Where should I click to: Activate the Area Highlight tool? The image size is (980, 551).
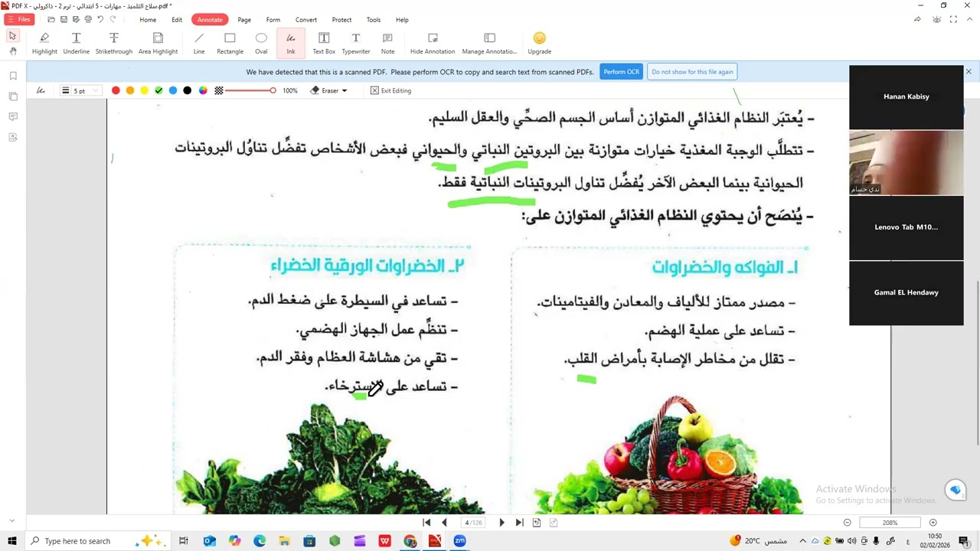(x=158, y=44)
